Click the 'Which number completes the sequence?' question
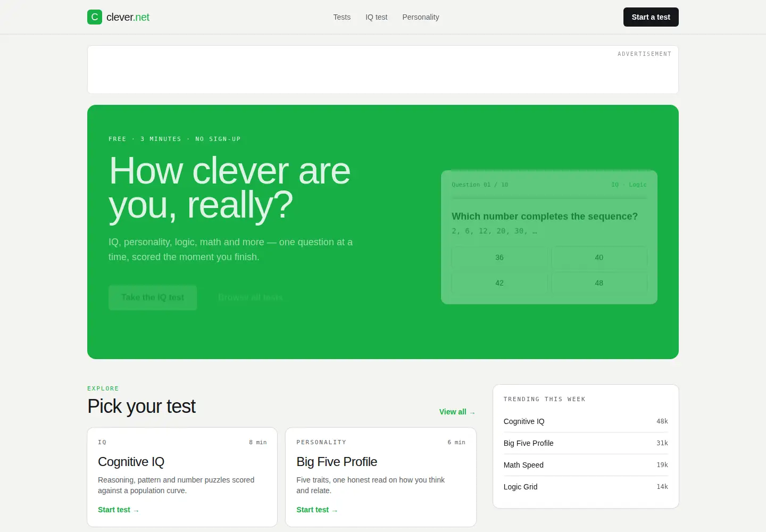 [x=545, y=217]
